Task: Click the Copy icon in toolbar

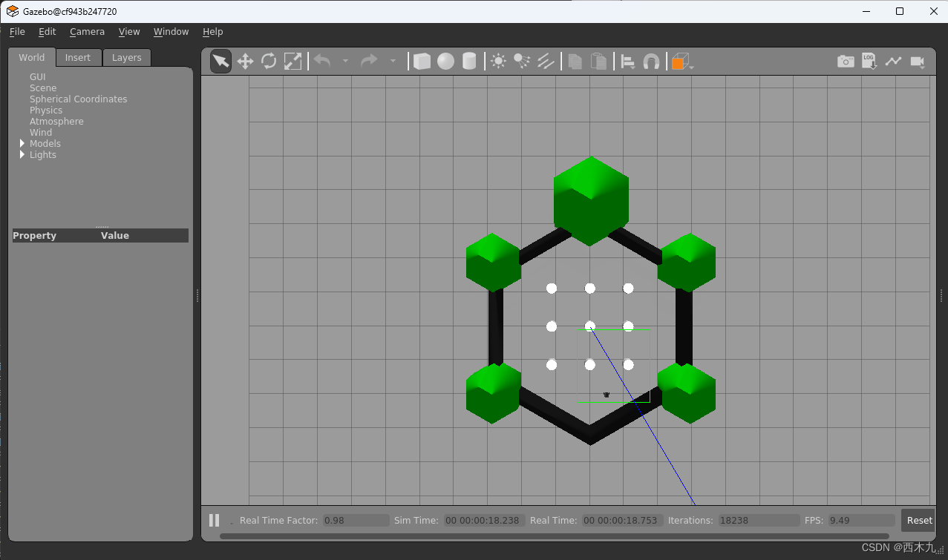Action: (x=575, y=62)
